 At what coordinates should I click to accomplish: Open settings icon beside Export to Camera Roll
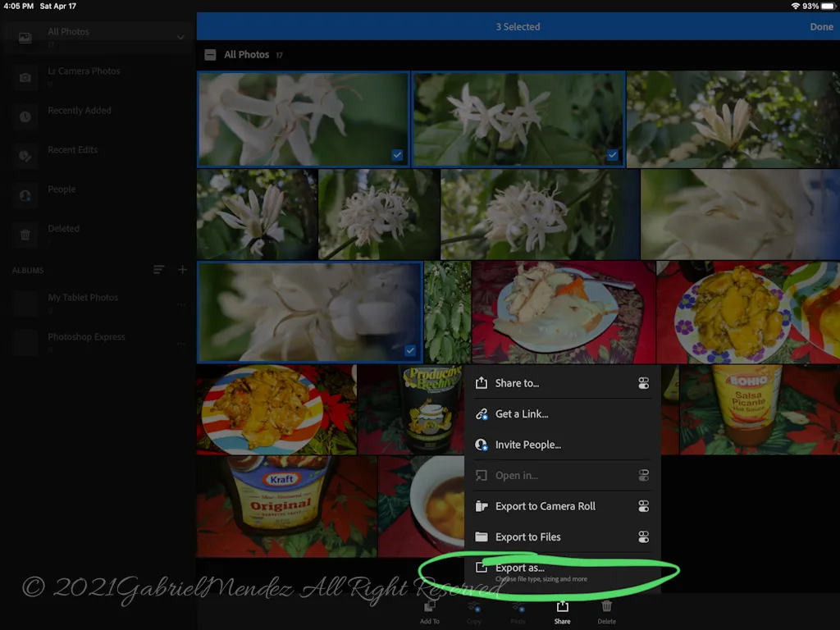643,506
